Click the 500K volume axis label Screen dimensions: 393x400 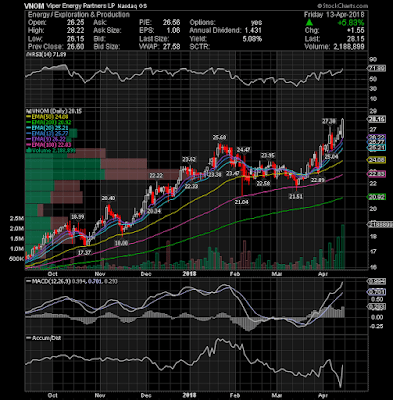pyautogui.click(x=16, y=259)
